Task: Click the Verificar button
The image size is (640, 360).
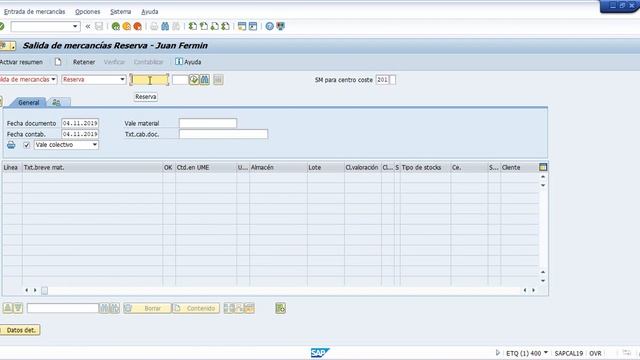Action: [x=114, y=62]
